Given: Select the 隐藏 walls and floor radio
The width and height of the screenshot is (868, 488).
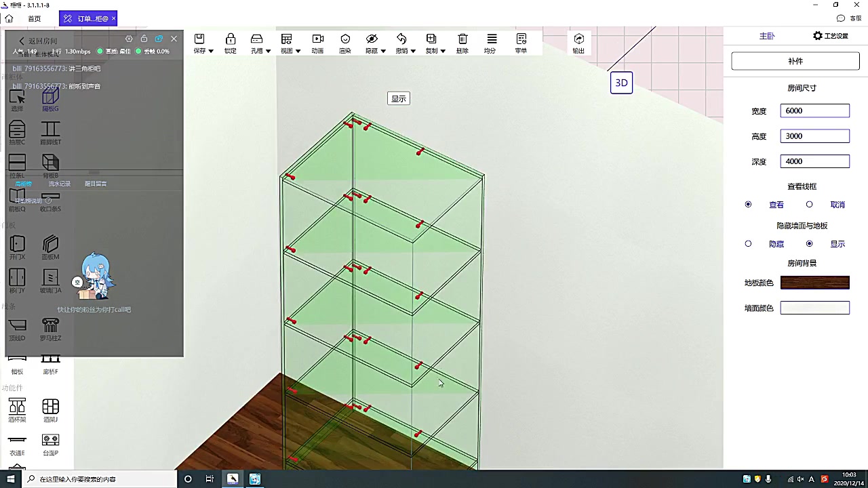Looking at the screenshot, I should pos(748,244).
